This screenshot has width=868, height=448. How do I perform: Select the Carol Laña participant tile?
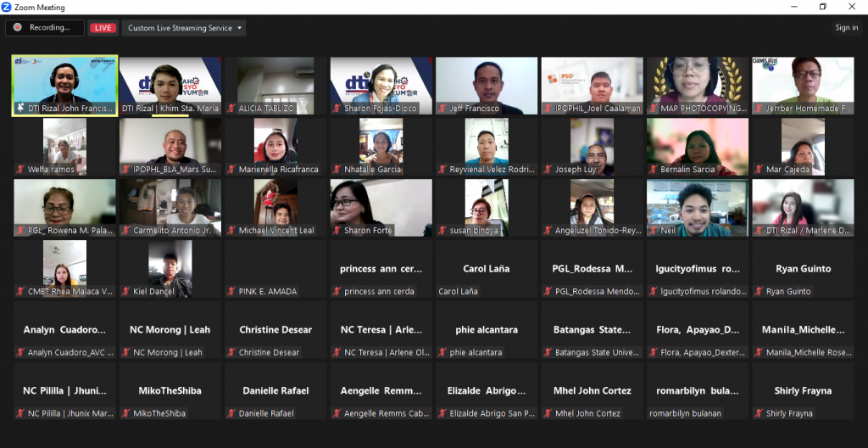coord(487,269)
